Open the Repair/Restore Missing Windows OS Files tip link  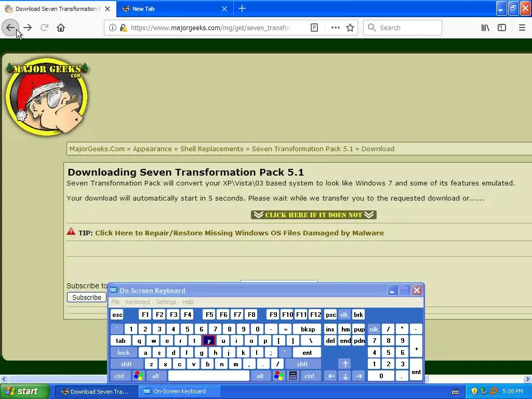239,233
